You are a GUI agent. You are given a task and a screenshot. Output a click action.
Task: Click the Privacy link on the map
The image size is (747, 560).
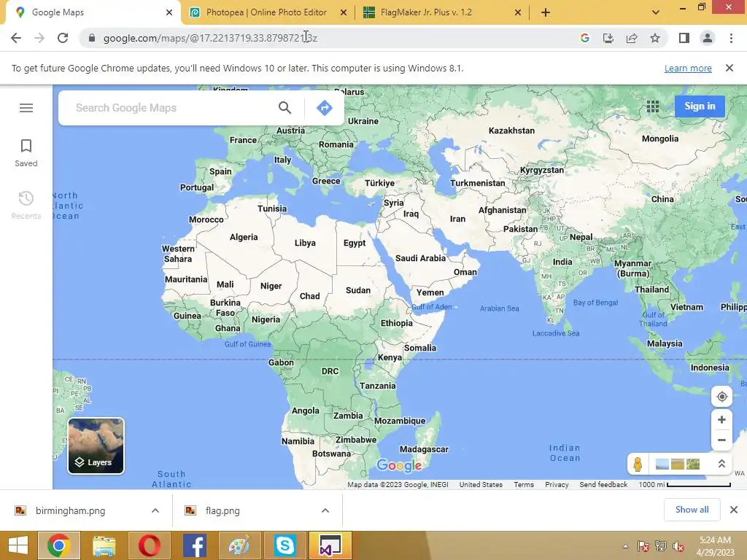[557, 485]
